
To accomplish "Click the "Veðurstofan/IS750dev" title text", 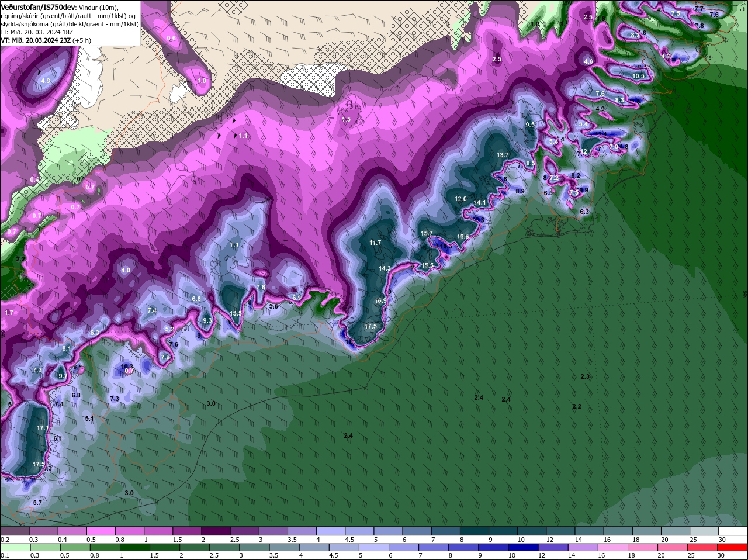I will [38, 7].
